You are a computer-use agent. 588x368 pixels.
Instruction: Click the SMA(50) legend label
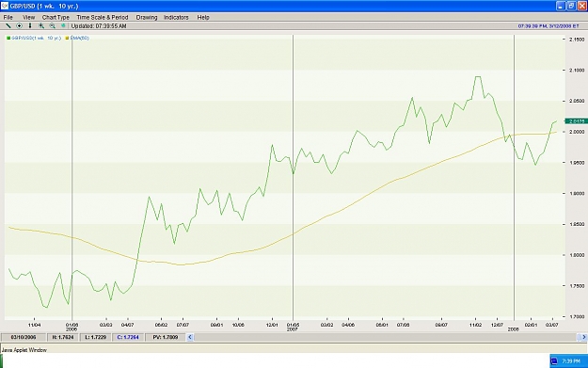80,38
